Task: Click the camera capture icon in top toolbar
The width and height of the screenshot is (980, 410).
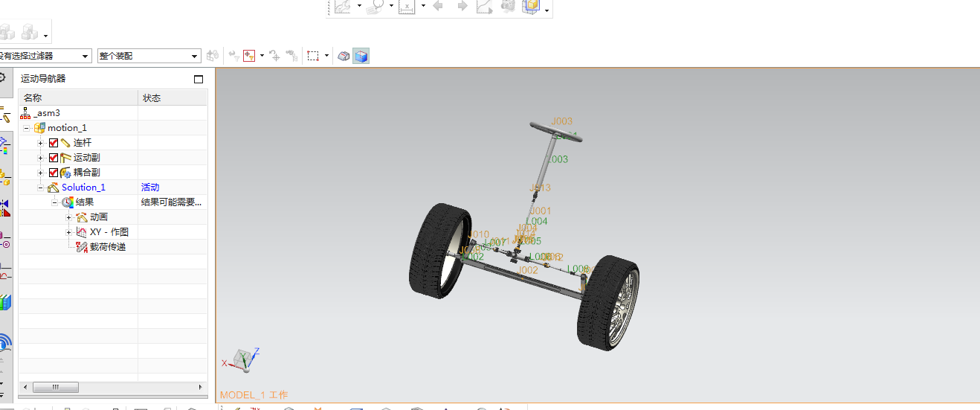Action: coord(508,6)
